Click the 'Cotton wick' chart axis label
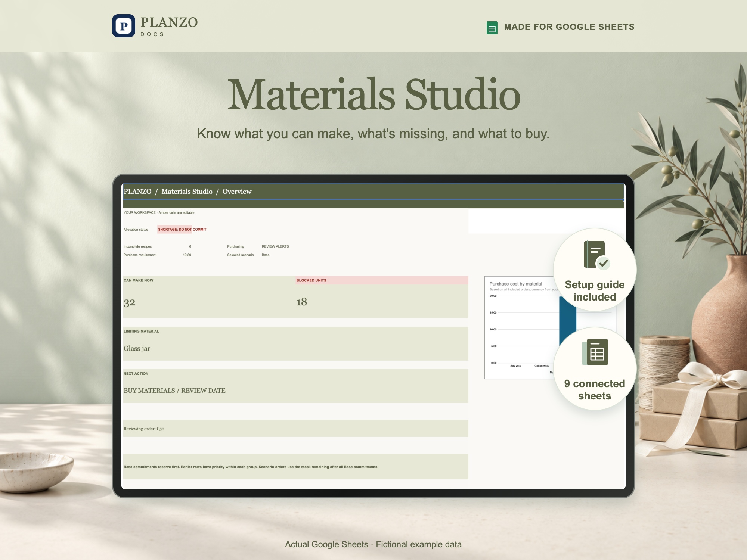 542,366
